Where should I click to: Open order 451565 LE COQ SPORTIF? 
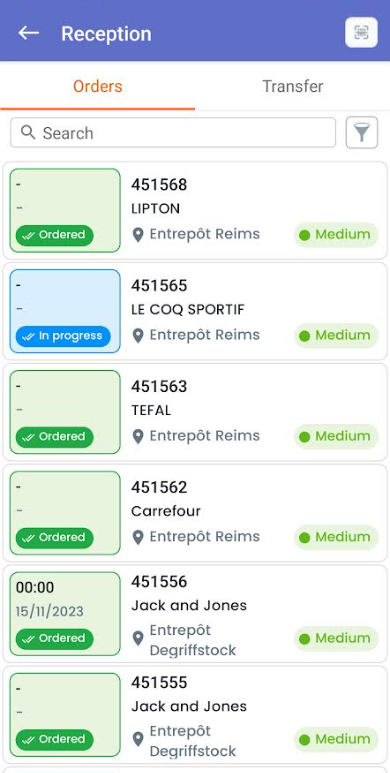pos(195,312)
